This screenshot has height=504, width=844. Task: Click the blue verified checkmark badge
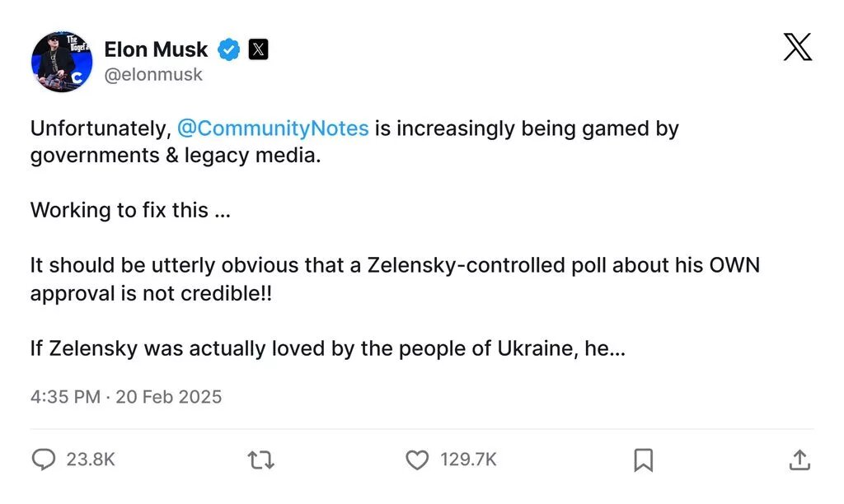click(x=228, y=49)
